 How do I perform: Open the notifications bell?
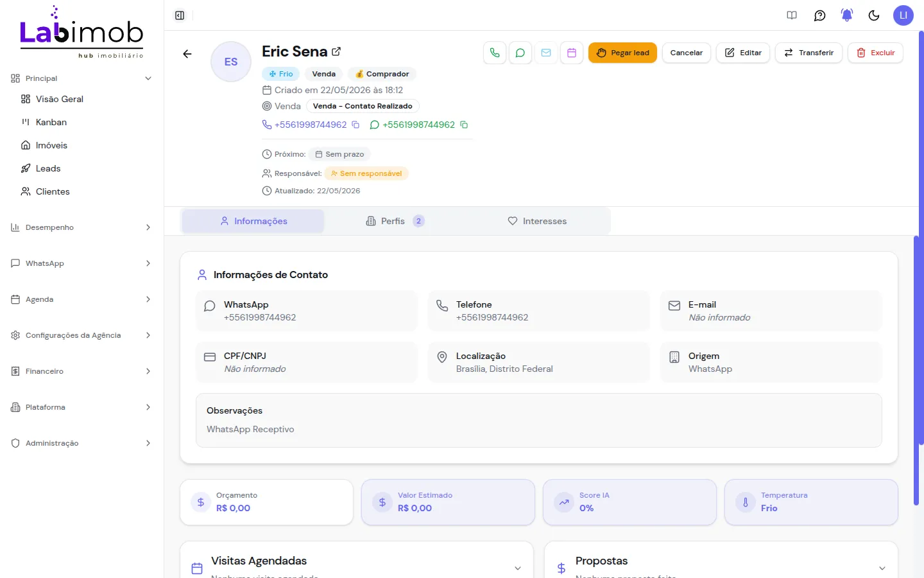click(x=847, y=15)
